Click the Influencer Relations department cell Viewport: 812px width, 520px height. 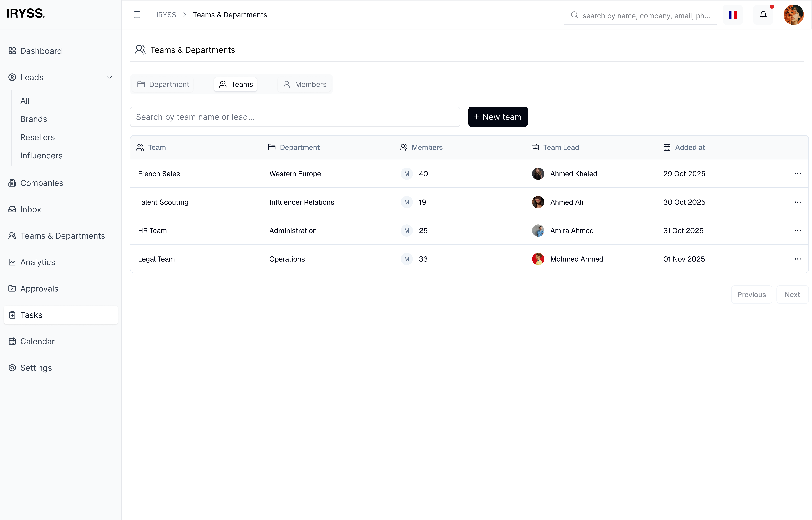(302, 202)
